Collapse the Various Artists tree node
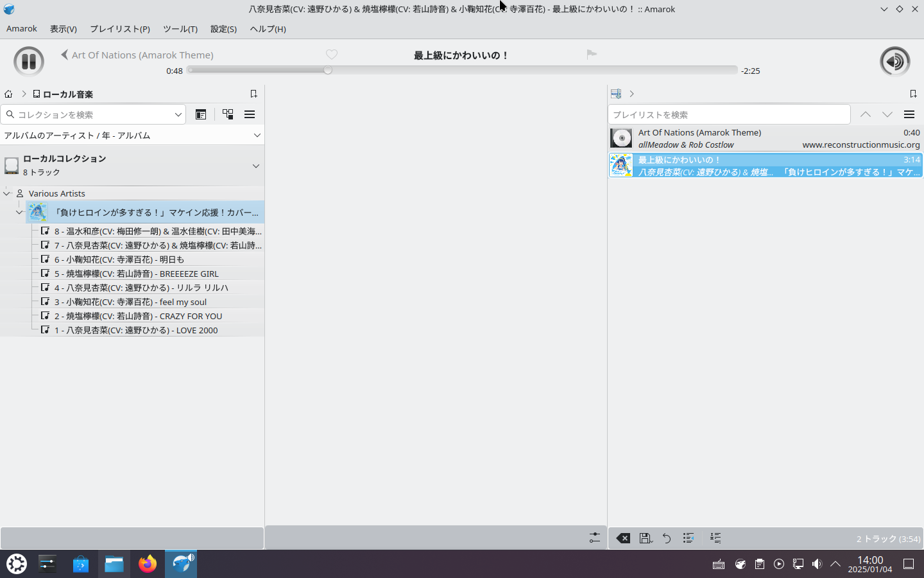The image size is (924, 578). pyautogui.click(x=7, y=193)
